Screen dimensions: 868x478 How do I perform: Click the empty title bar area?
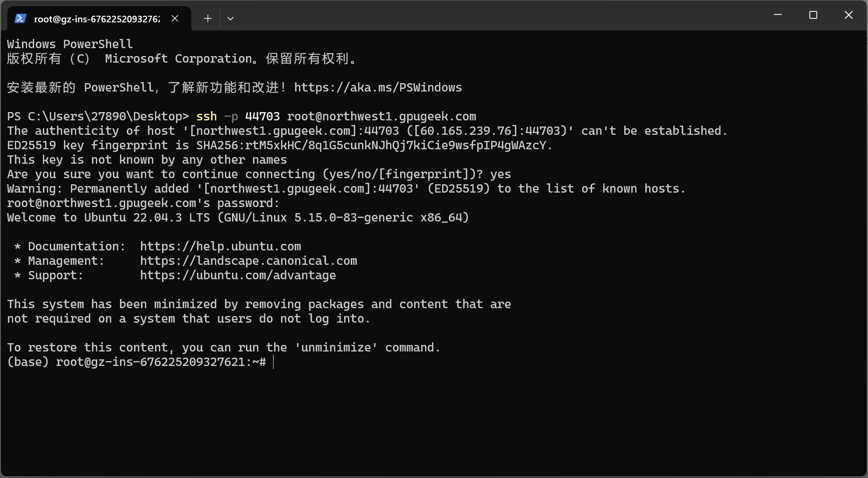pyautogui.click(x=499, y=16)
